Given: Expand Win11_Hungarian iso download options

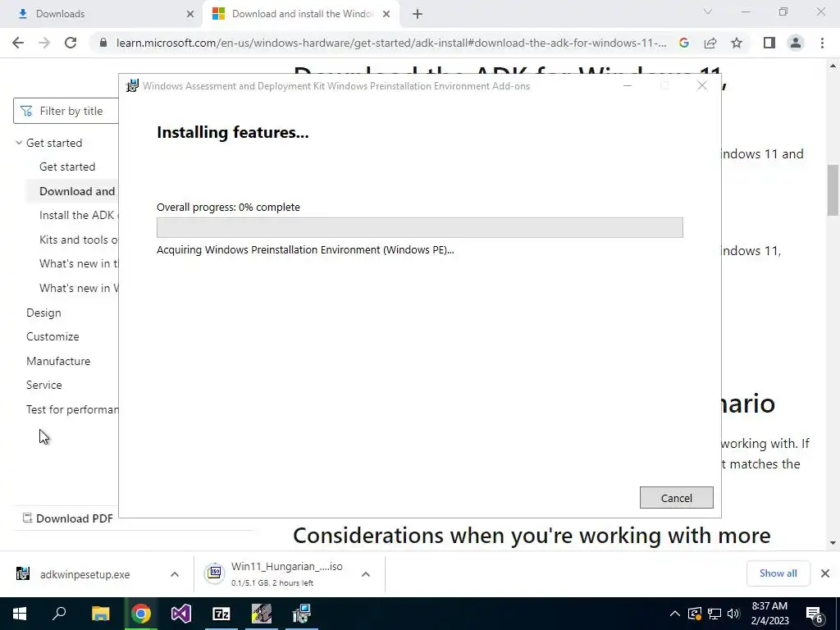Looking at the screenshot, I should coord(365,574).
